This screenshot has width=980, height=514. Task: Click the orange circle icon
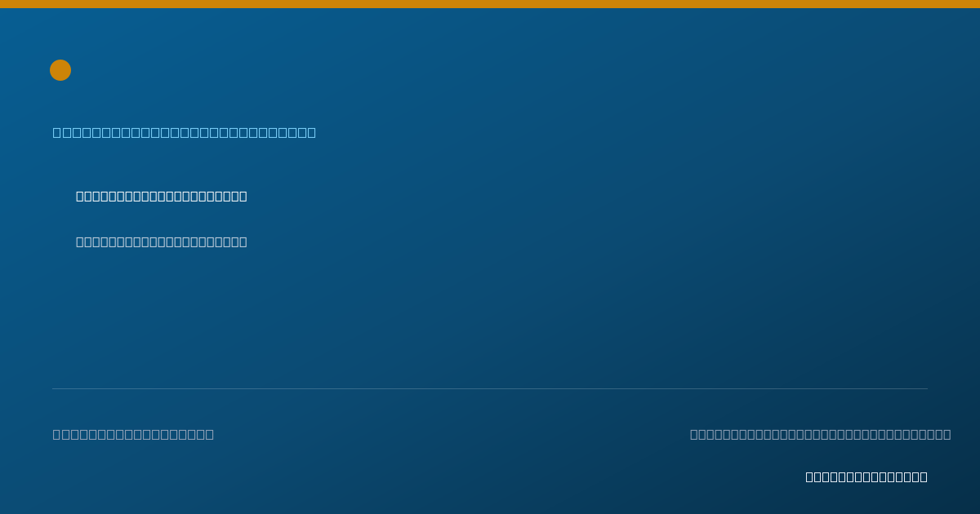point(60,70)
